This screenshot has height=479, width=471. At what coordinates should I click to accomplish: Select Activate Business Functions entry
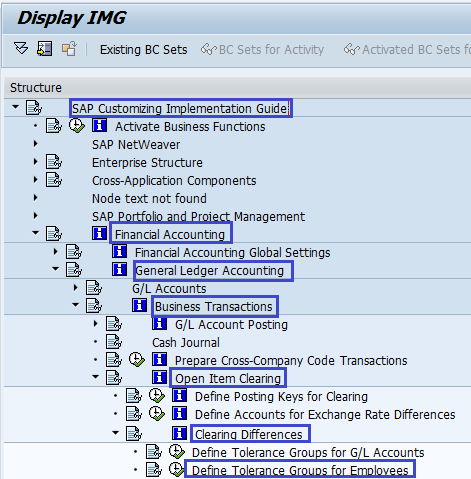click(190, 127)
